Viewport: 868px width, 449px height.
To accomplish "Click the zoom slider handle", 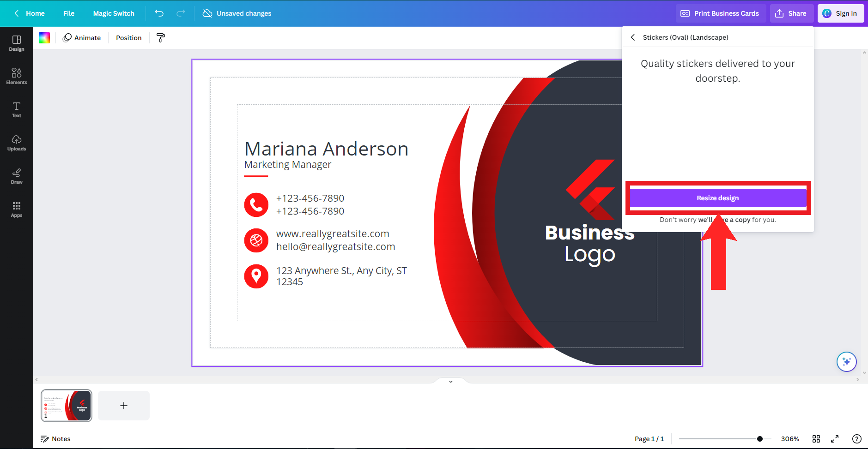I will point(760,439).
